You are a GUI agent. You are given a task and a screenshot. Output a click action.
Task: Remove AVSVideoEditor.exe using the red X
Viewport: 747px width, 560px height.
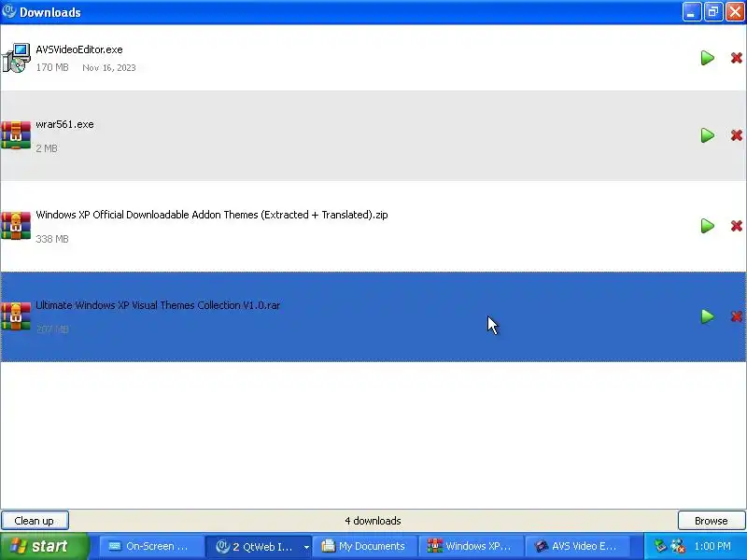pyautogui.click(x=736, y=58)
